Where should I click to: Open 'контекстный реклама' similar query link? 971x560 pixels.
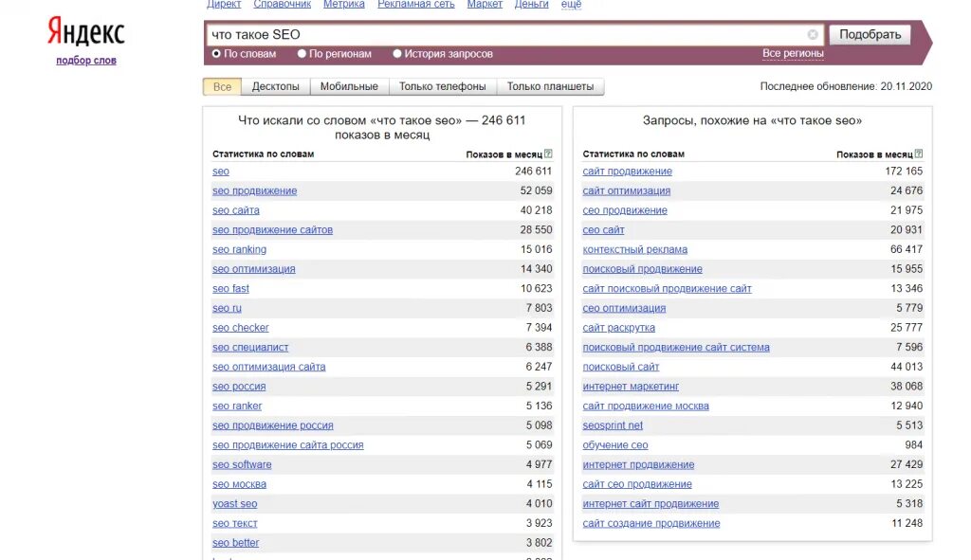pos(634,250)
